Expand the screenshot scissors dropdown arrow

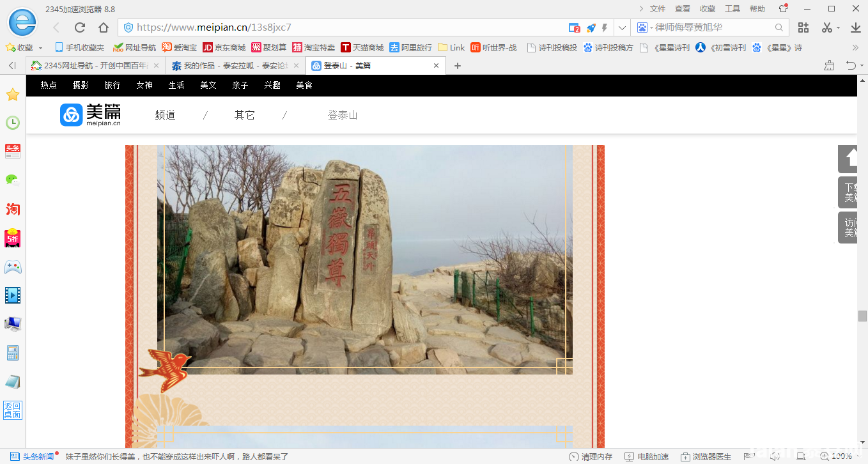click(838, 28)
